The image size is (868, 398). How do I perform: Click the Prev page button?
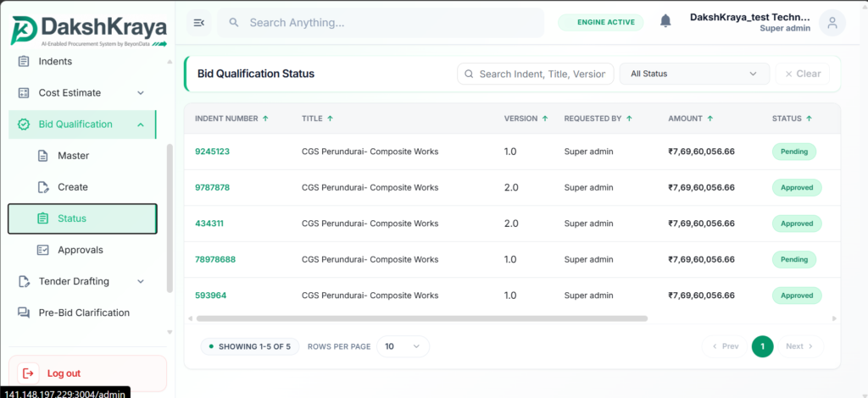725,346
